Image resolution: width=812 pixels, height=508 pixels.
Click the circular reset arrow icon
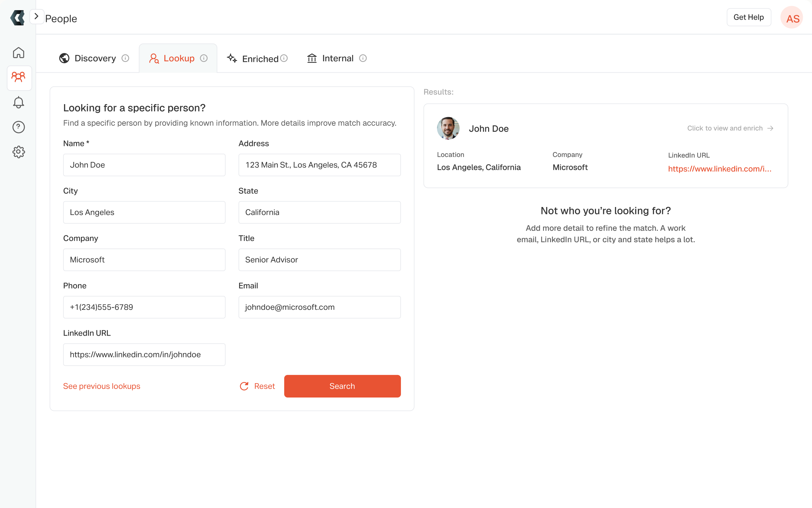(x=244, y=386)
